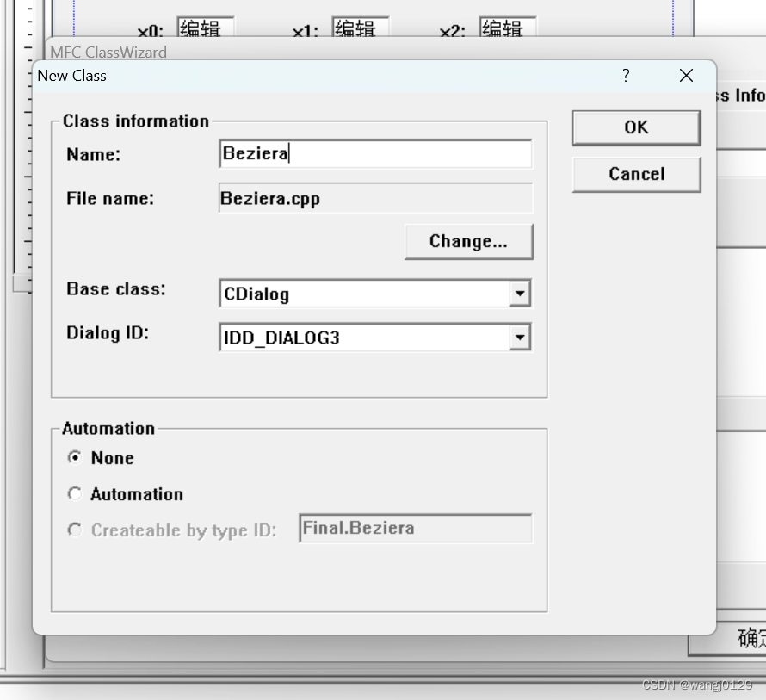
Task: Click the Final.Beziera type ID field
Action: click(x=416, y=528)
